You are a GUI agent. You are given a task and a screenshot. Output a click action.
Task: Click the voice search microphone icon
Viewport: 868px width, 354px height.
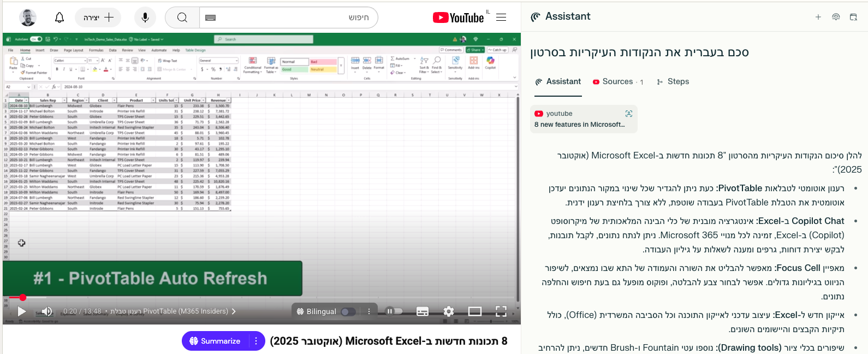pyautogui.click(x=145, y=17)
